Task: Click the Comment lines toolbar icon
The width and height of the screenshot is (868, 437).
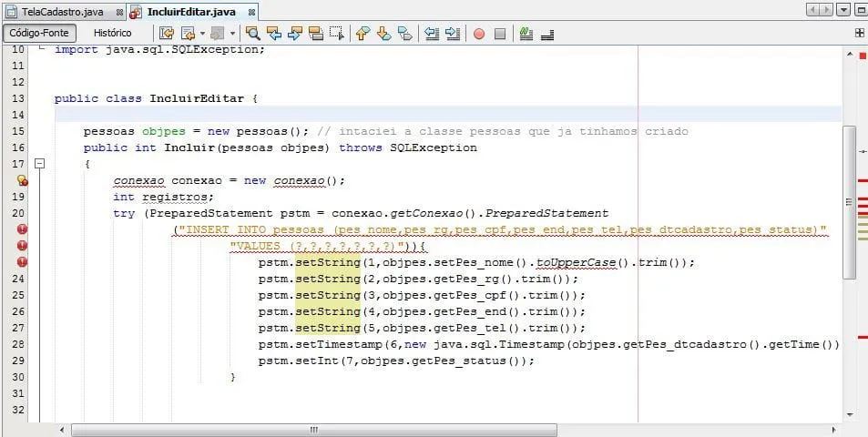Action: pos(526,34)
